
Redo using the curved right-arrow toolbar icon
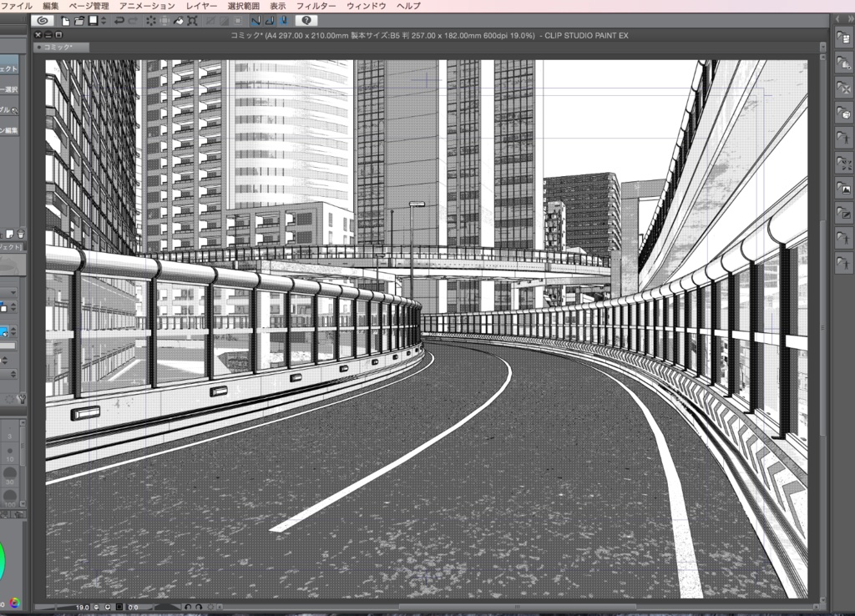click(132, 18)
